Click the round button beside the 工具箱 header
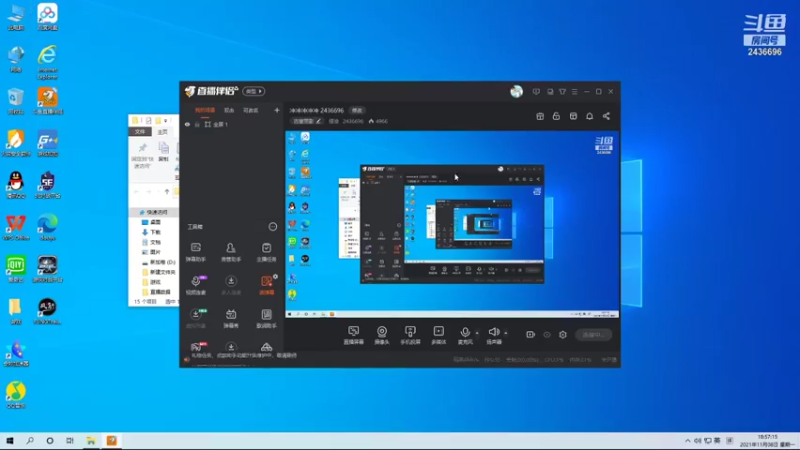This screenshot has width=800, height=450. pos(273,227)
